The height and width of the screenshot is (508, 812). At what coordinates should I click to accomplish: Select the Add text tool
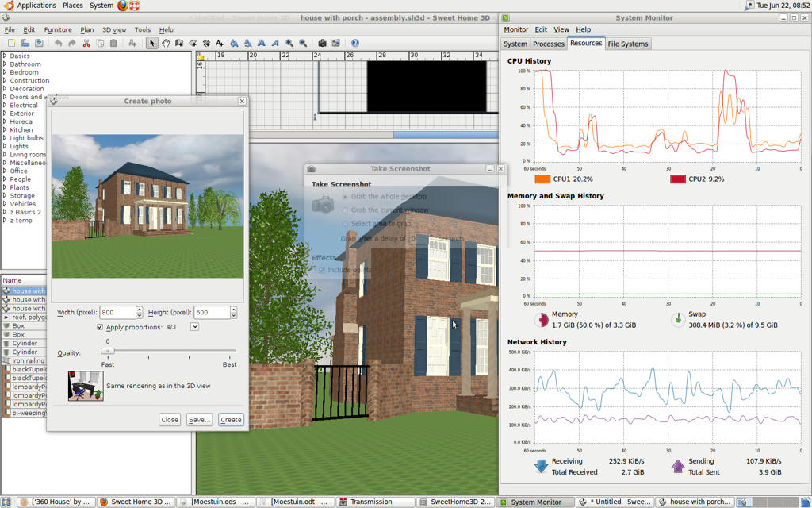[220, 43]
